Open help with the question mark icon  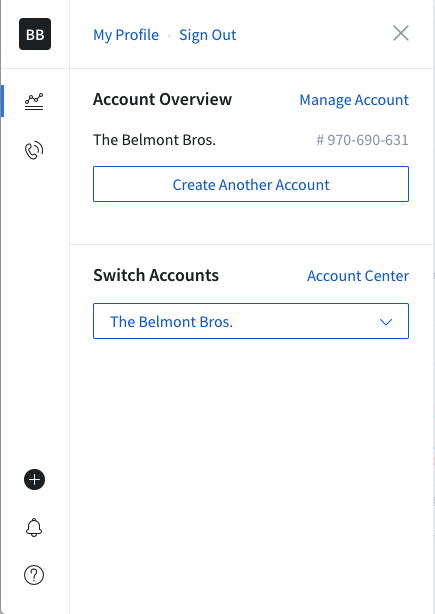coord(34,575)
